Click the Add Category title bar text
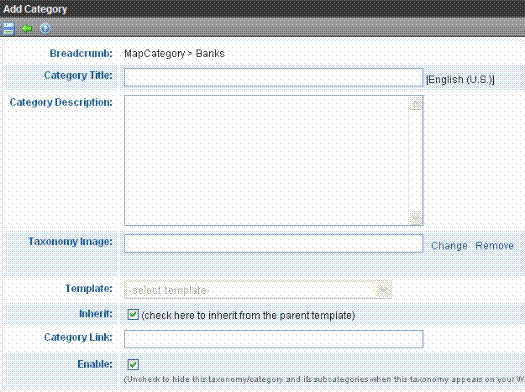Screen dimensions: 525x392 pyautogui.click(x=35, y=9)
